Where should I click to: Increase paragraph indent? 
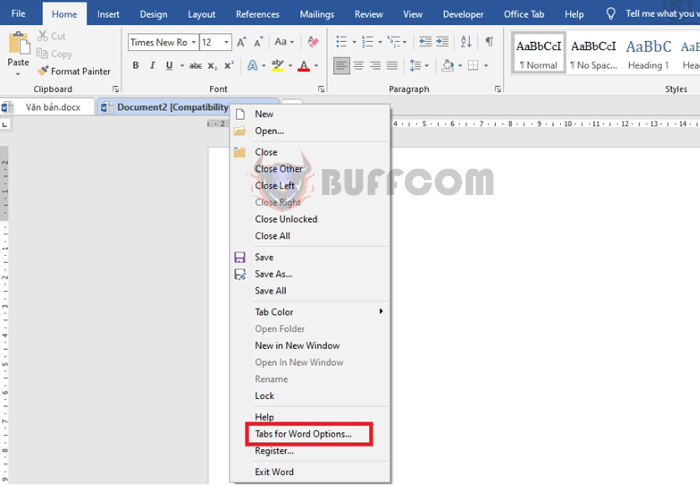[442, 42]
